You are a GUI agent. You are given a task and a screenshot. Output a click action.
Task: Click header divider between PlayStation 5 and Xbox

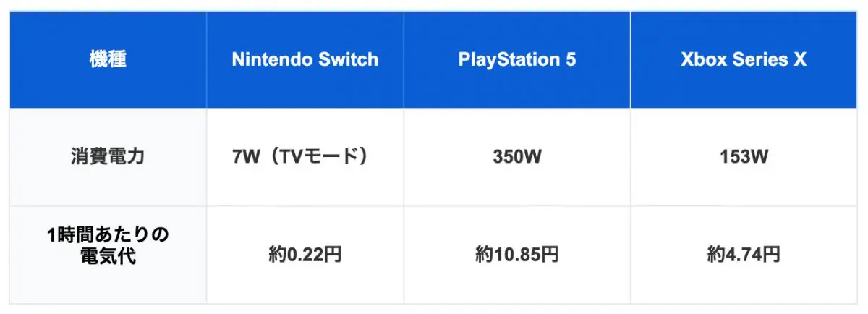pyautogui.click(x=631, y=59)
